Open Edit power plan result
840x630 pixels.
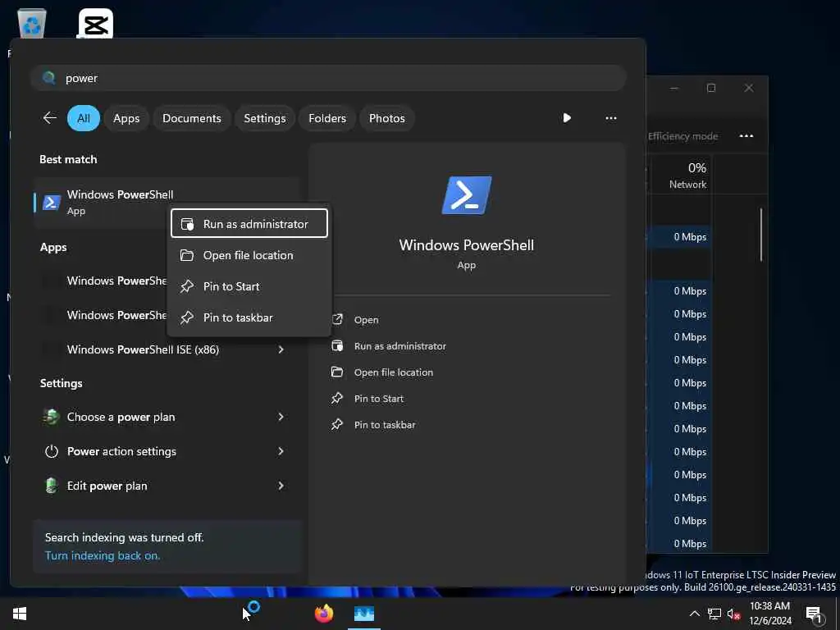pos(166,486)
